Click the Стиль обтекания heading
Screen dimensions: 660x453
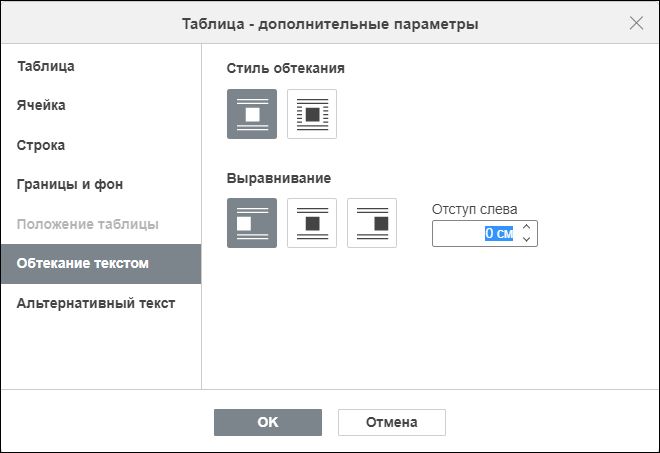[285, 68]
